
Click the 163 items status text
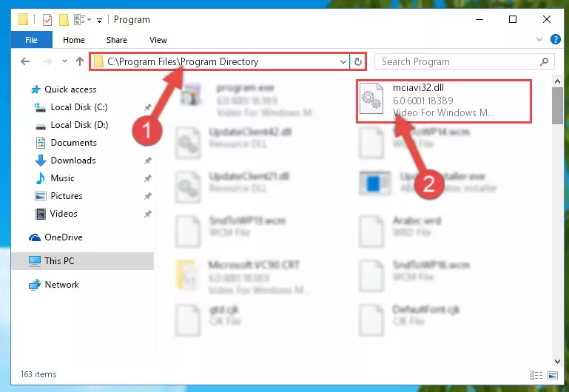[38, 374]
